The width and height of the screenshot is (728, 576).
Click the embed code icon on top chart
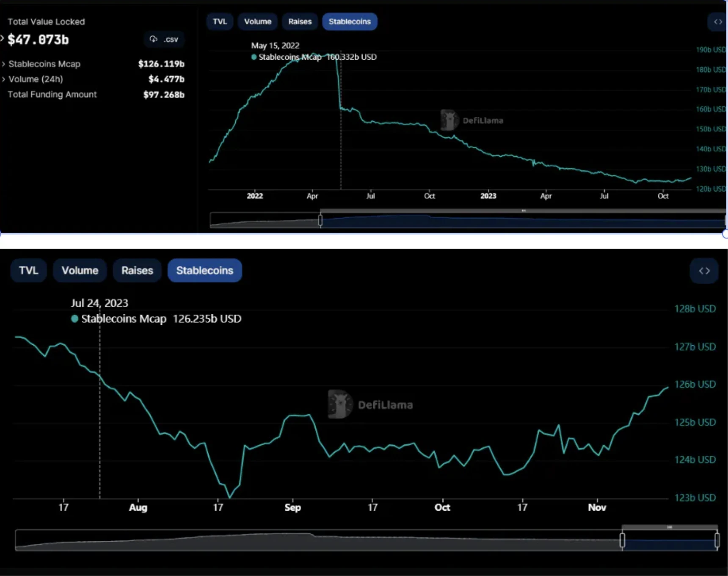click(x=718, y=22)
